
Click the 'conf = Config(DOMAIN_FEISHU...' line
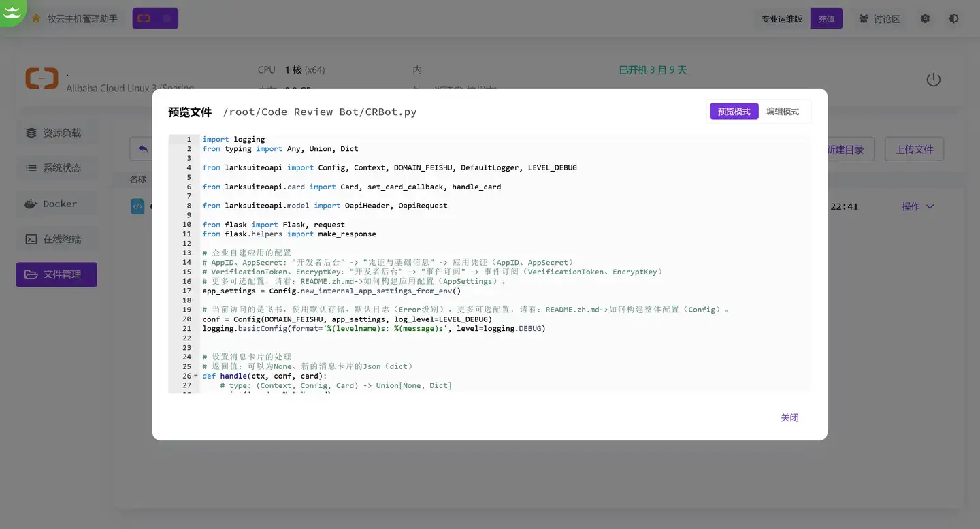coord(347,319)
